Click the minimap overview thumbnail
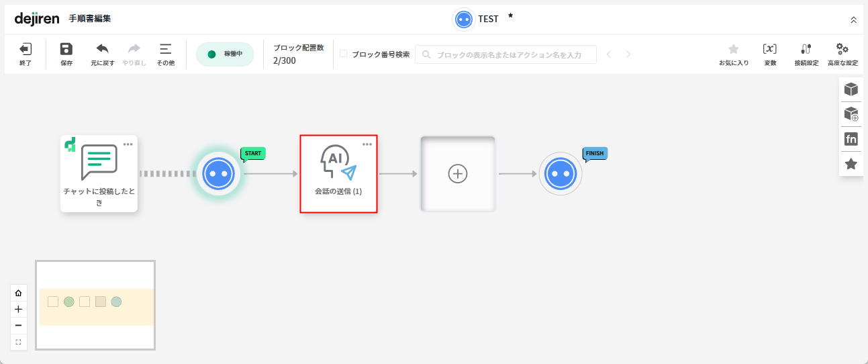Viewport: 868px width, 364px height. (x=95, y=306)
